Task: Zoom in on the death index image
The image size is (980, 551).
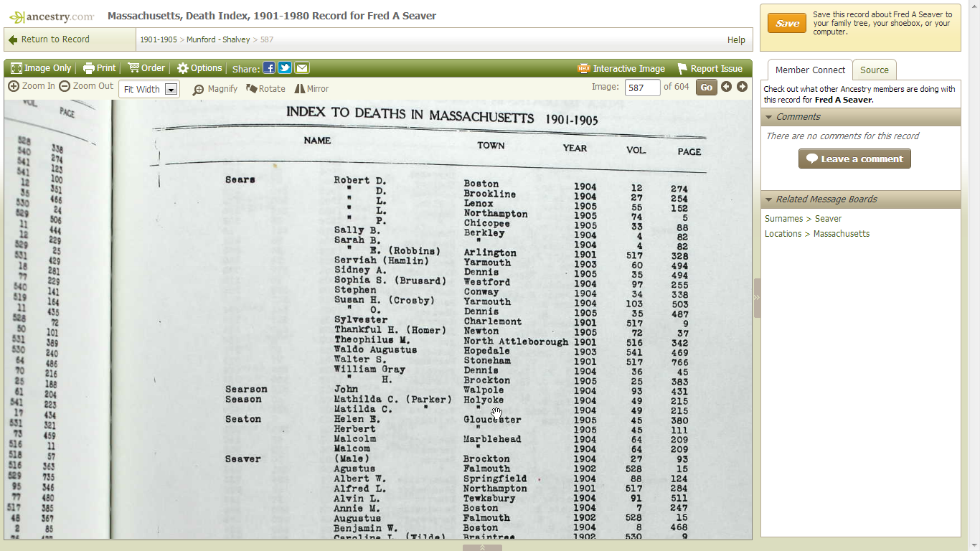Action: pos(32,85)
